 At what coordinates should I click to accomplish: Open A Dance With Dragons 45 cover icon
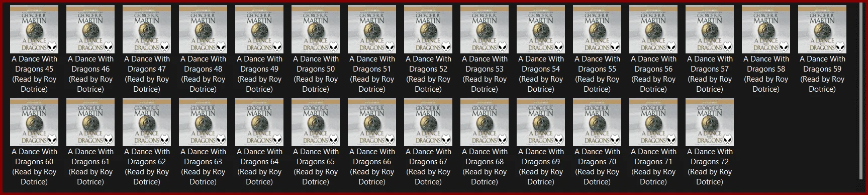pyautogui.click(x=34, y=29)
